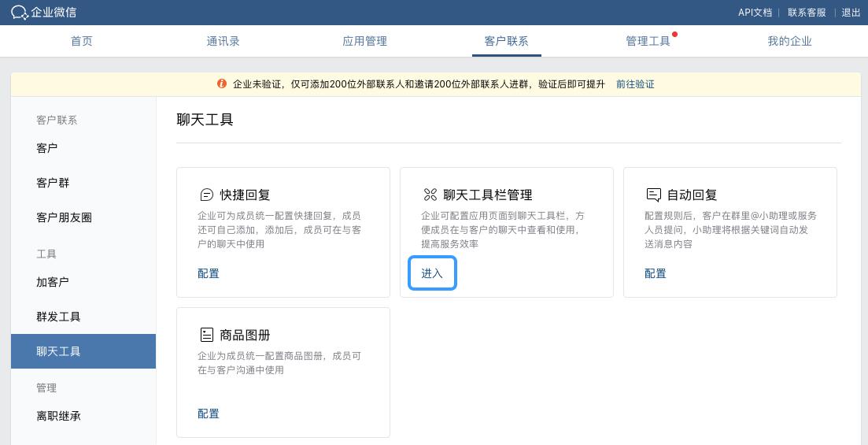Click 进入 under 聊天工具栏管理
Image resolution: width=868 pixels, height=445 pixels.
point(432,273)
